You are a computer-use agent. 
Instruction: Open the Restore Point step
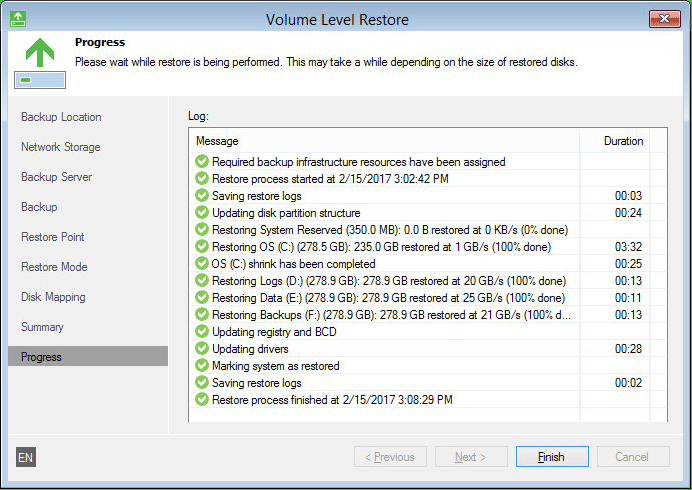[53, 237]
